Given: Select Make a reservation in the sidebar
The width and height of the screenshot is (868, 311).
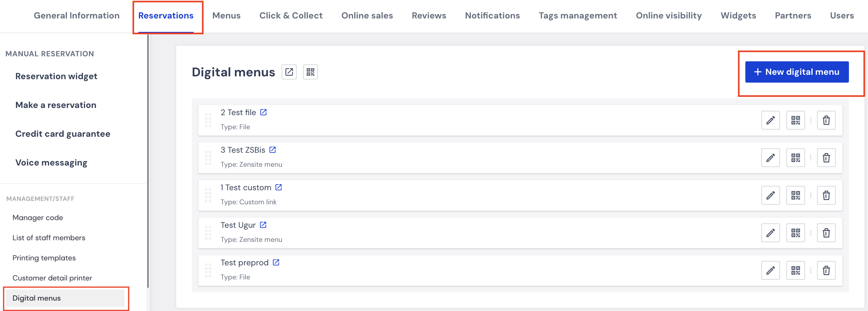Looking at the screenshot, I should pyautogui.click(x=56, y=105).
